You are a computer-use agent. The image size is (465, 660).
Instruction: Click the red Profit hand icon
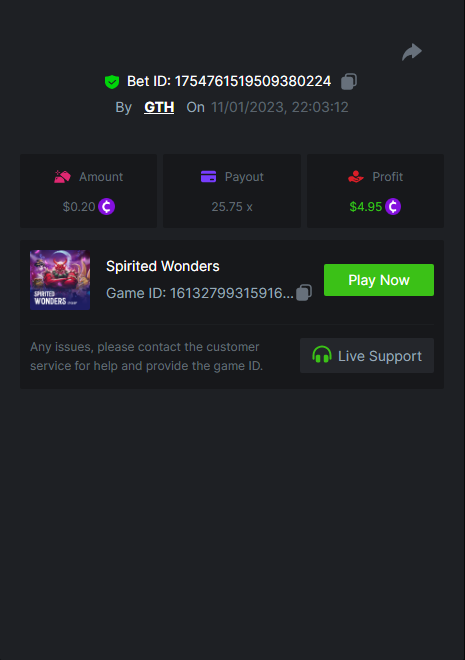pos(356,177)
